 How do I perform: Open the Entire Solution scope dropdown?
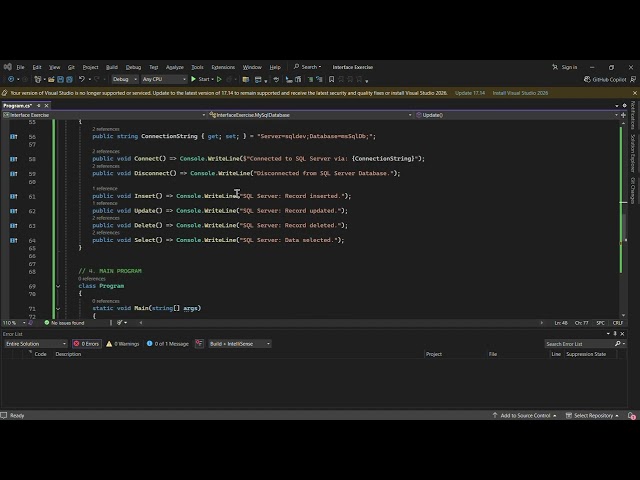click(36, 344)
